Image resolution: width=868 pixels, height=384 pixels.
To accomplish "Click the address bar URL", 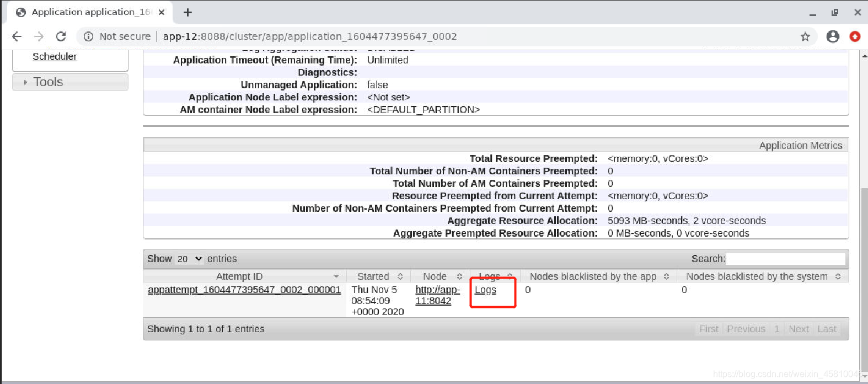I will click(x=310, y=36).
